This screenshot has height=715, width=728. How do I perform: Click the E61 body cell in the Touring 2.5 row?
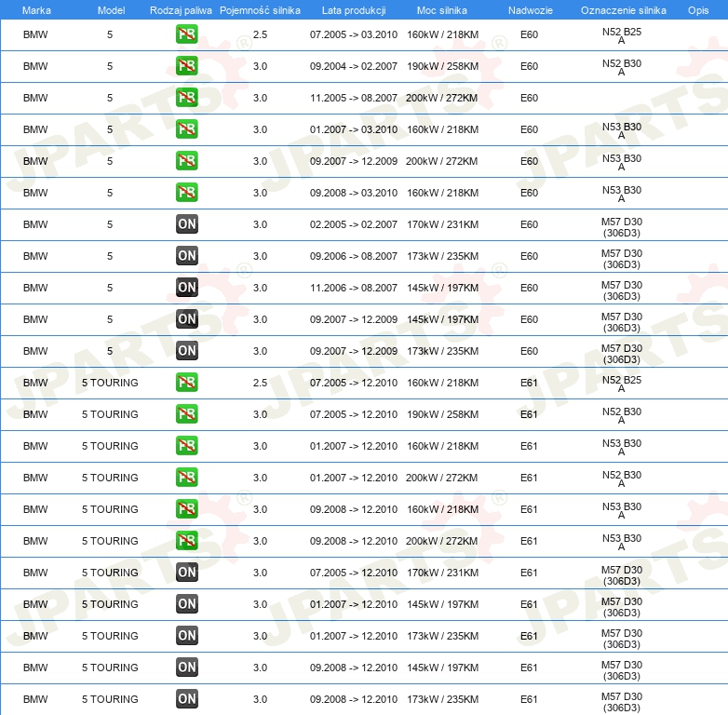coord(529,383)
